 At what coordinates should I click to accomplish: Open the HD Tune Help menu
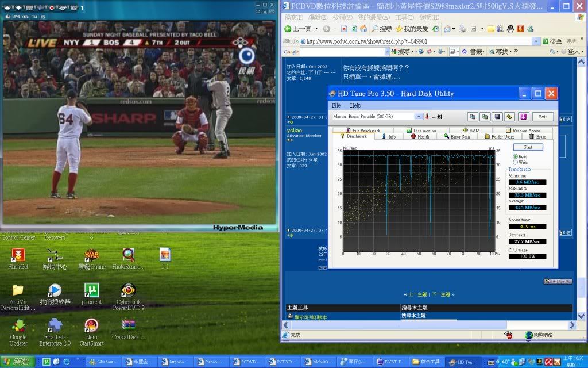click(x=355, y=105)
